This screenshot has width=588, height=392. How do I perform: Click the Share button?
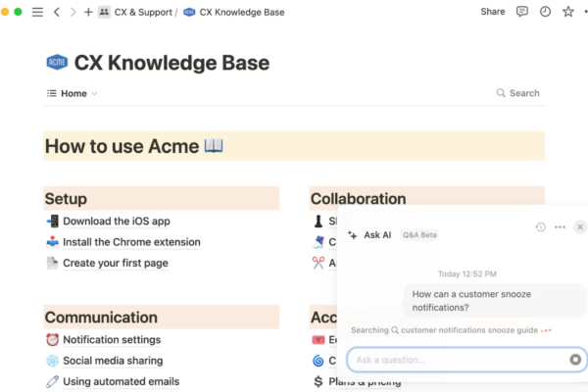(493, 12)
